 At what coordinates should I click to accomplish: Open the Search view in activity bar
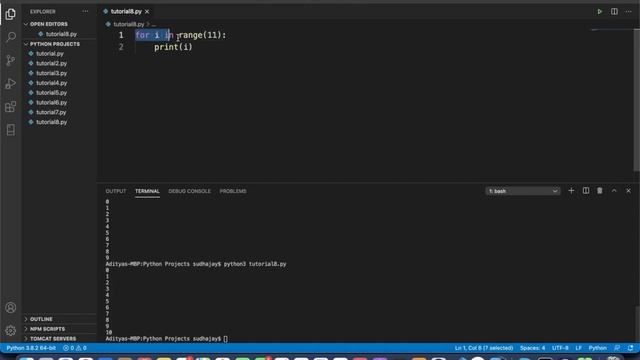pyautogui.click(x=11, y=37)
